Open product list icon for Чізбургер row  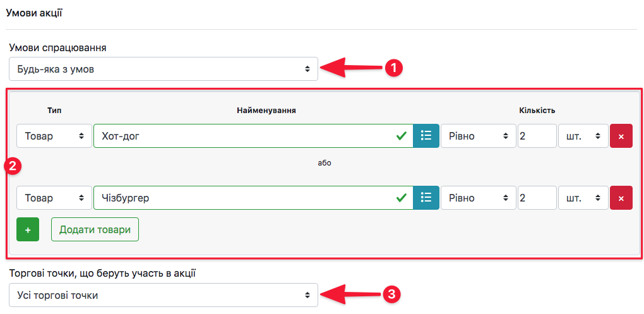click(x=426, y=198)
